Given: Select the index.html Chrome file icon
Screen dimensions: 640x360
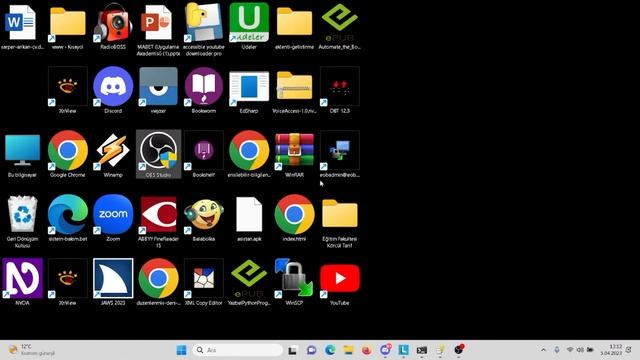Looking at the screenshot, I should coord(294,214).
